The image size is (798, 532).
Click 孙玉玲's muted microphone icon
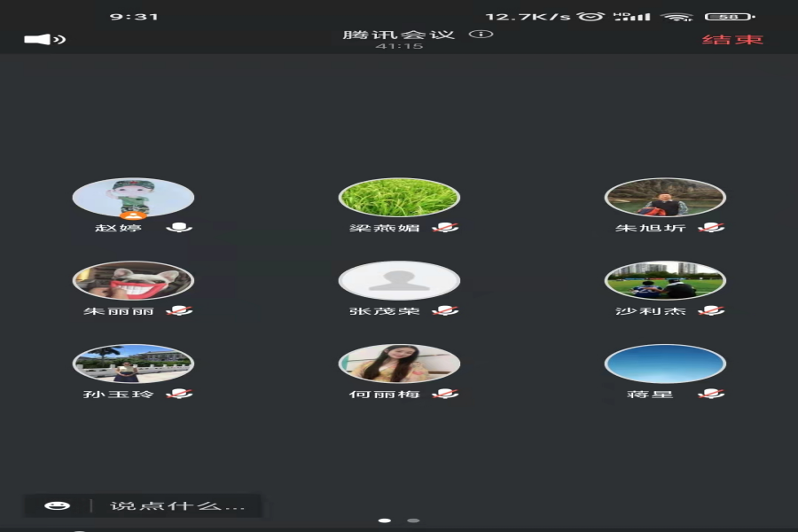coord(180,394)
